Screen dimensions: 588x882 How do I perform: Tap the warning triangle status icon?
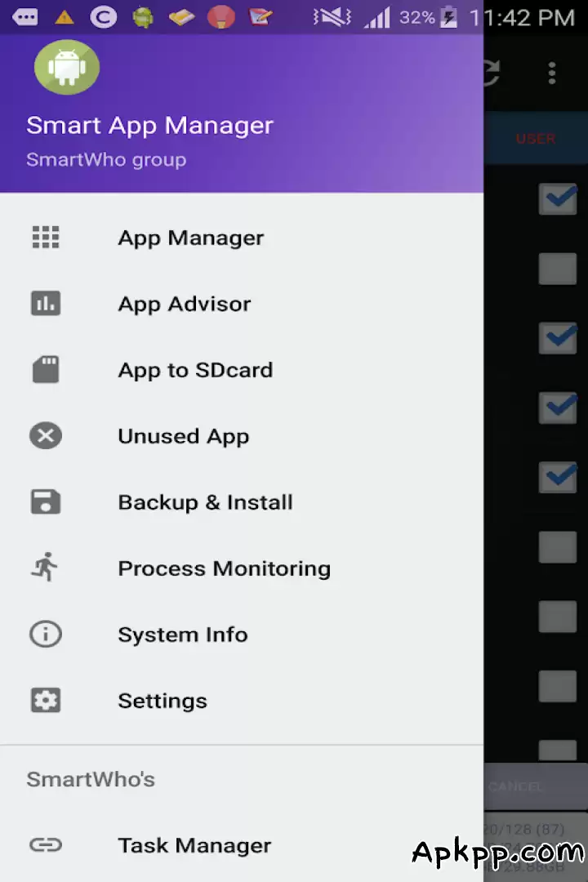point(65,17)
